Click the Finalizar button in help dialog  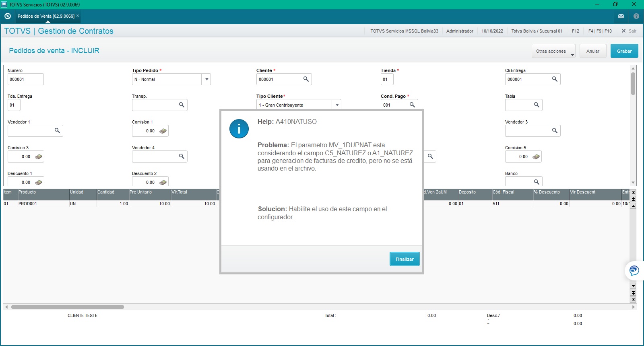pos(405,259)
